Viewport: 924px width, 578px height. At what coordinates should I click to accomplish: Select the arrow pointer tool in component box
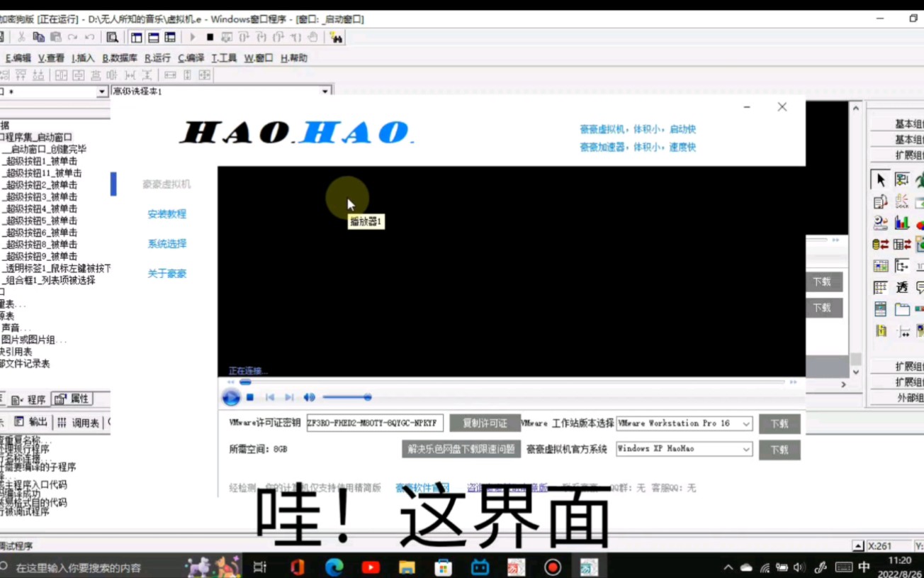(x=881, y=180)
